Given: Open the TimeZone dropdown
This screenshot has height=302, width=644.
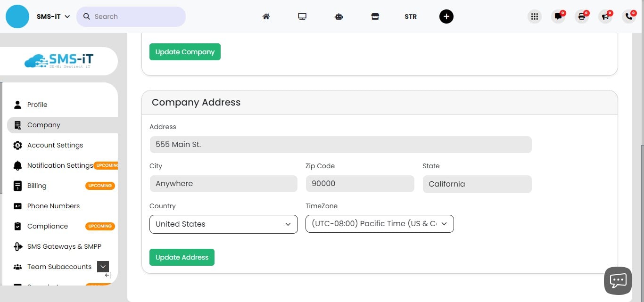Looking at the screenshot, I should coord(379,223).
